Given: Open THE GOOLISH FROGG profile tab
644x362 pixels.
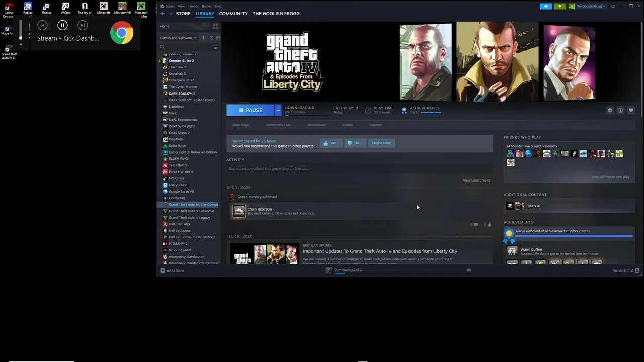Looking at the screenshot, I should click(276, 14).
